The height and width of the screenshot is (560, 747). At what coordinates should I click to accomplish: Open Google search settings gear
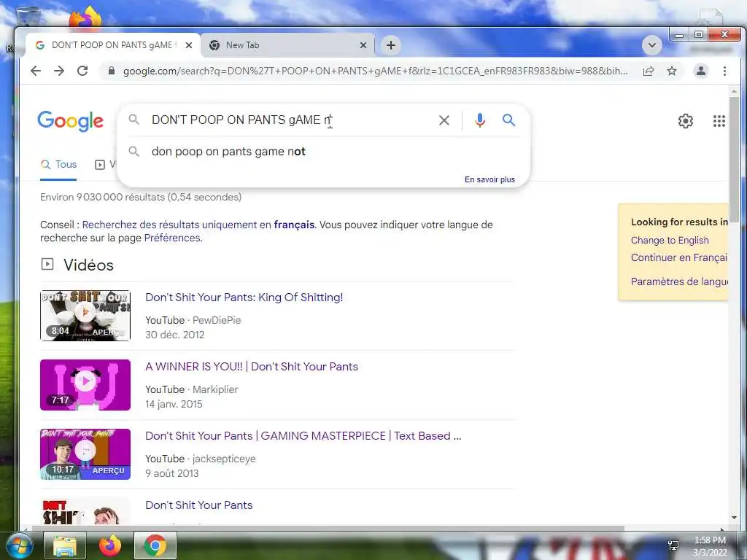[686, 121]
